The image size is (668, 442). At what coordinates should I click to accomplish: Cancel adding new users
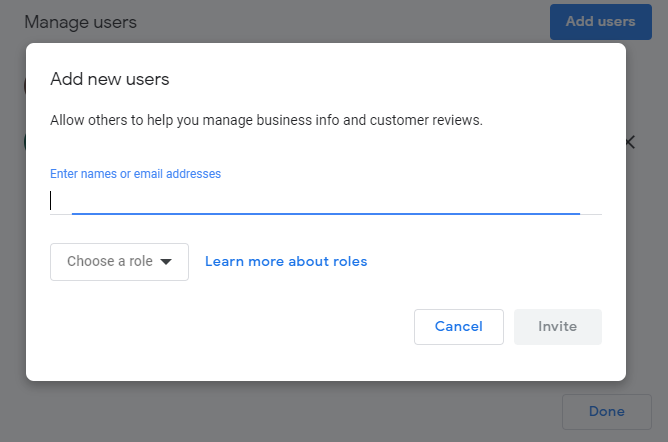[459, 327]
